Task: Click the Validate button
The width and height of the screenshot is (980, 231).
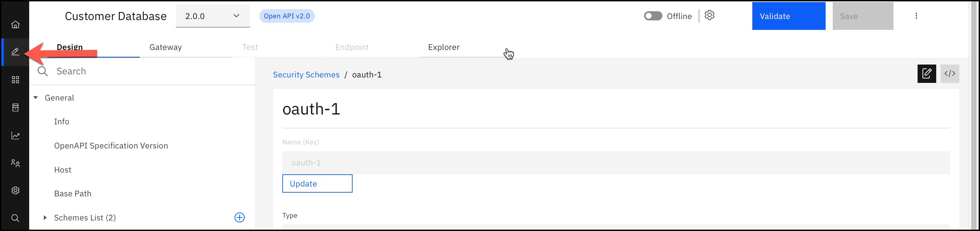Action: 789,16
